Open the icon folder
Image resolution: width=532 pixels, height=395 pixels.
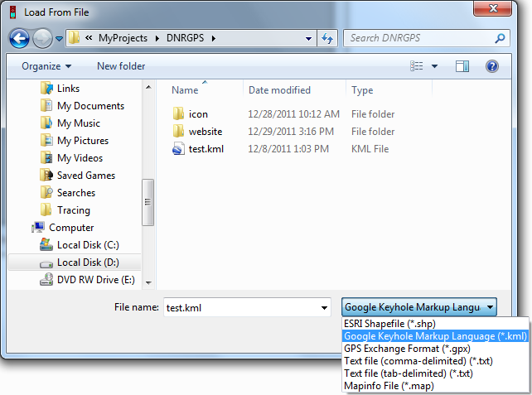(x=198, y=114)
